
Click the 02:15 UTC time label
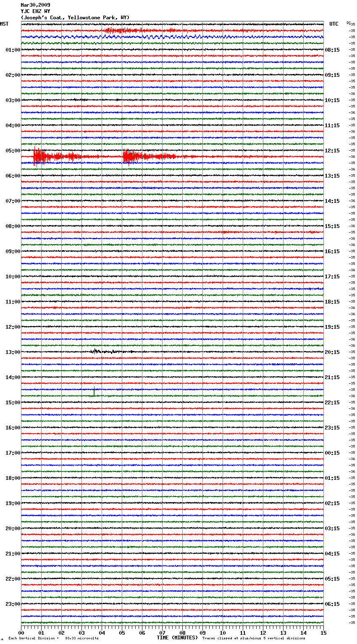click(332, 503)
